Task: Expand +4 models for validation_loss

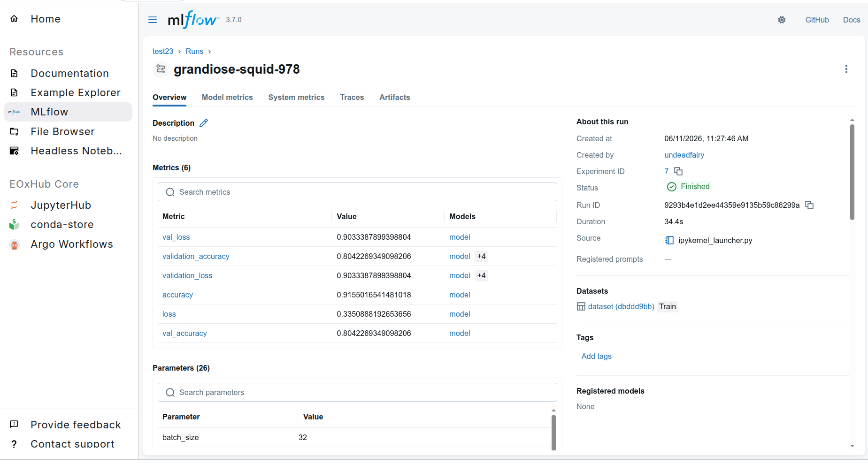Action: click(x=481, y=275)
